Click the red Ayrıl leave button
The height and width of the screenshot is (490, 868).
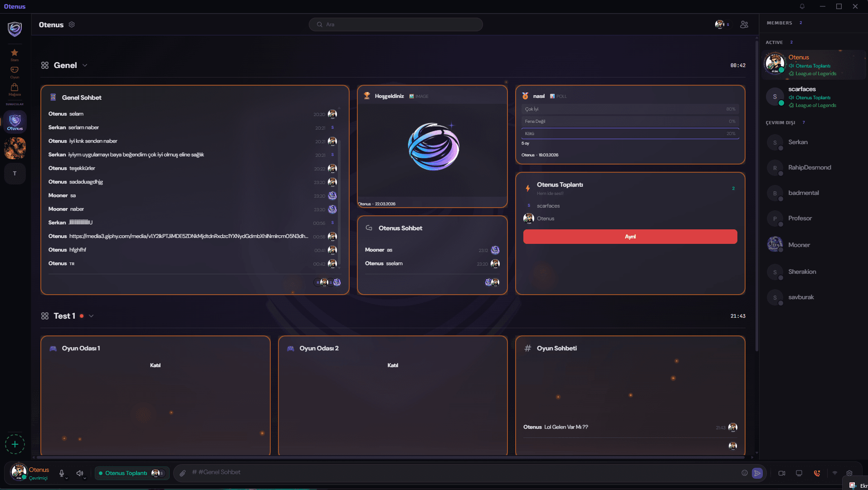630,237
